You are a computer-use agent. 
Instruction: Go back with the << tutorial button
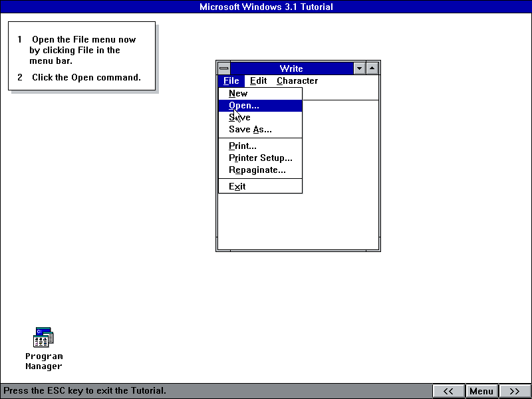[x=448, y=391]
